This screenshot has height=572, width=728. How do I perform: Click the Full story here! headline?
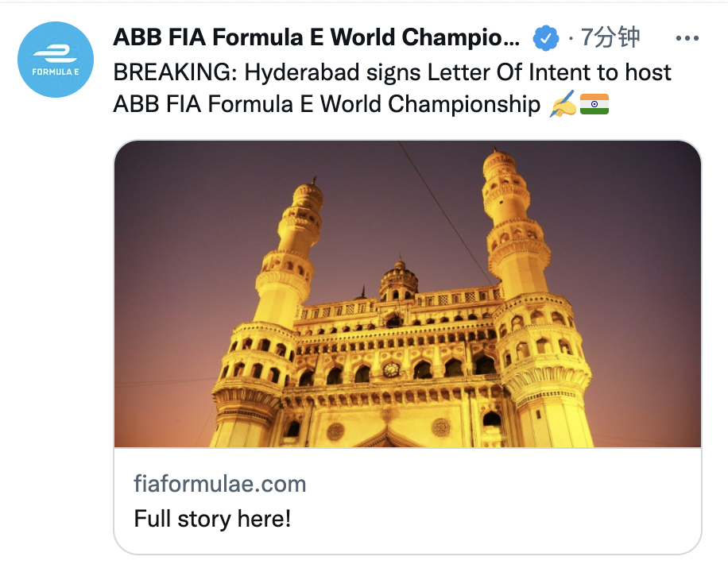pyautogui.click(x=212, y=519)
